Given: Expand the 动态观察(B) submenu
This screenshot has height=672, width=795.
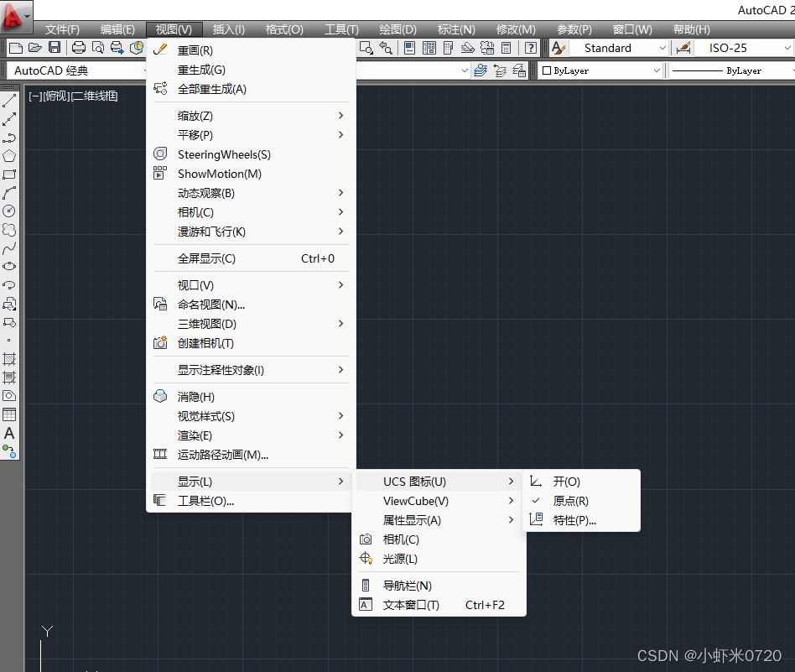Looking at the screenshot, I should click(251, 193).
